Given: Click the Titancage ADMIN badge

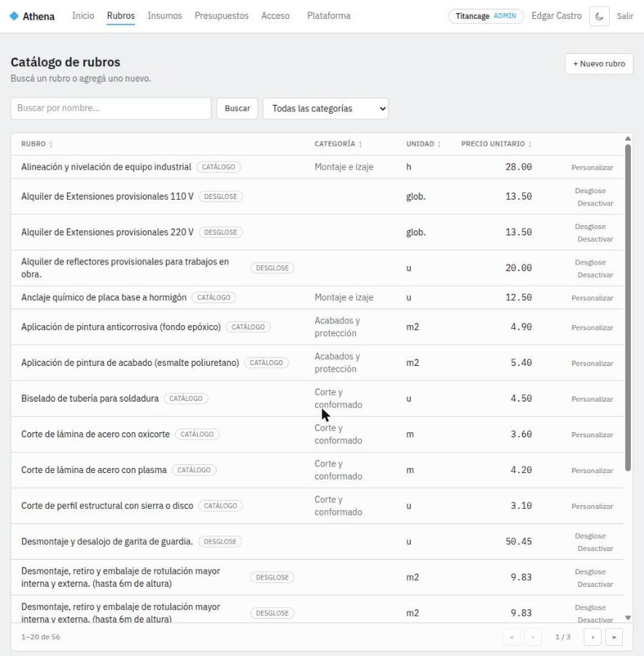Looking at the screenshot, I should point(486,16).
